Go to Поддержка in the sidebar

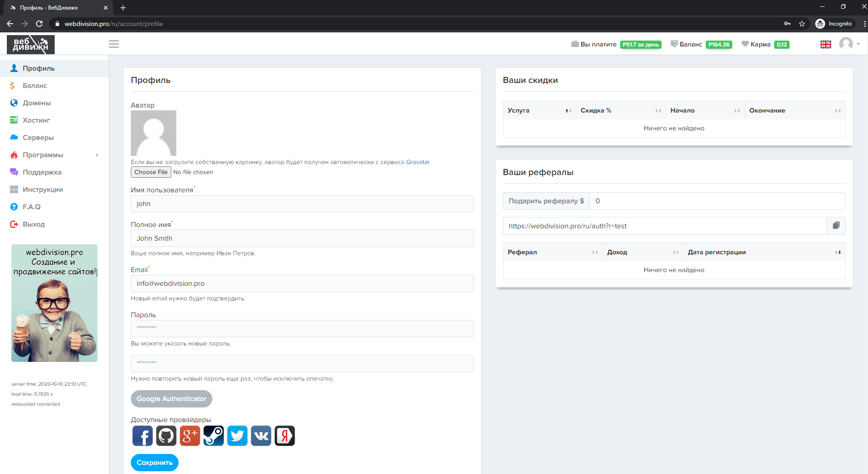[x=42, y=172]
